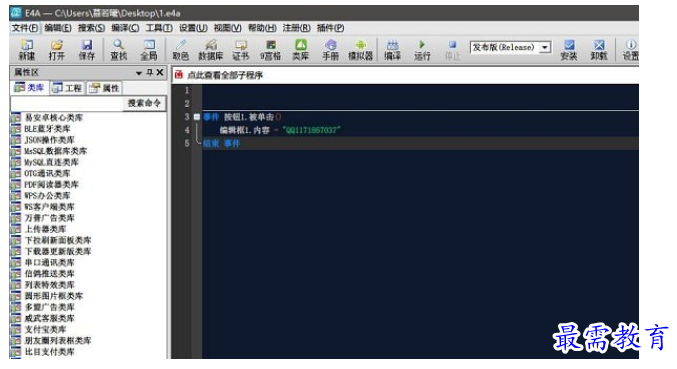Select 串口通讯类库 in library list
677x369 pixels.
(x=49, y=262)
